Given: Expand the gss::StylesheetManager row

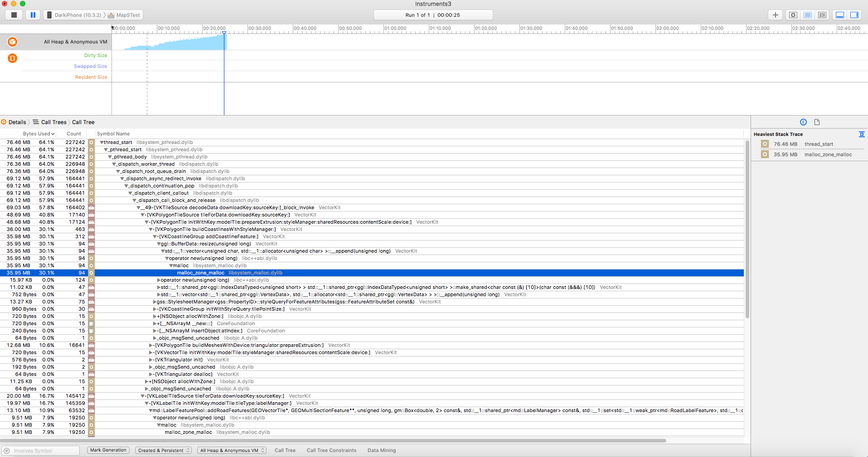Looking at the screenshot, I should [155, 302].
